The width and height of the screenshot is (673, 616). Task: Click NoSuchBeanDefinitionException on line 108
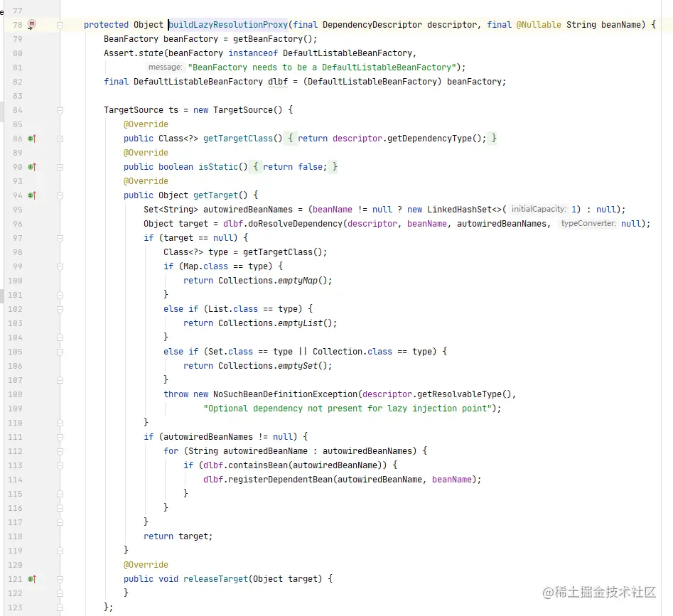(286, 394)
